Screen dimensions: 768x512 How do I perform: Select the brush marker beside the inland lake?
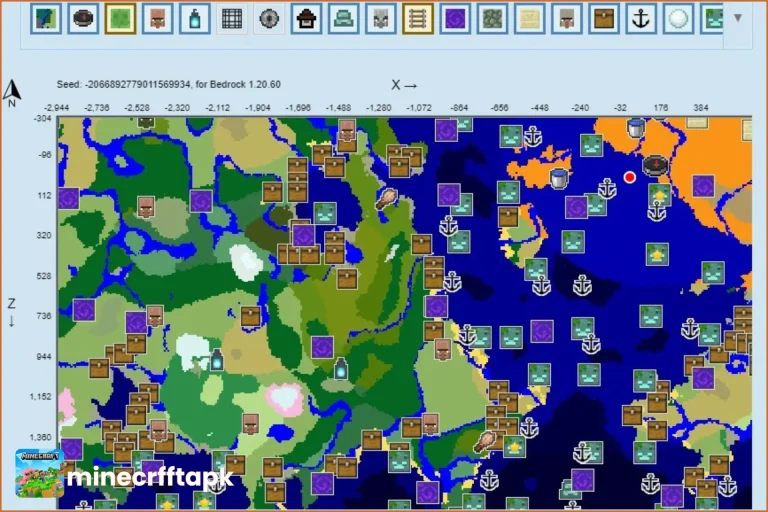click(387, 199)
